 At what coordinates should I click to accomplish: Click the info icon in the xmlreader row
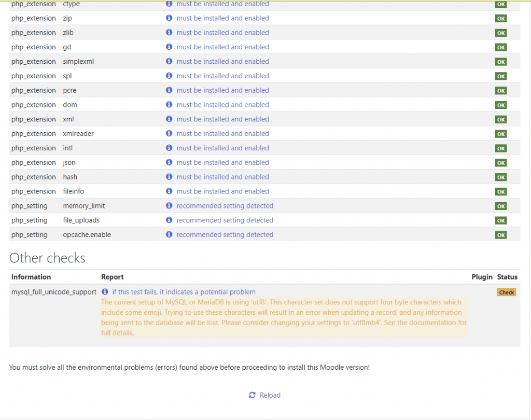(x=169, y=133)
